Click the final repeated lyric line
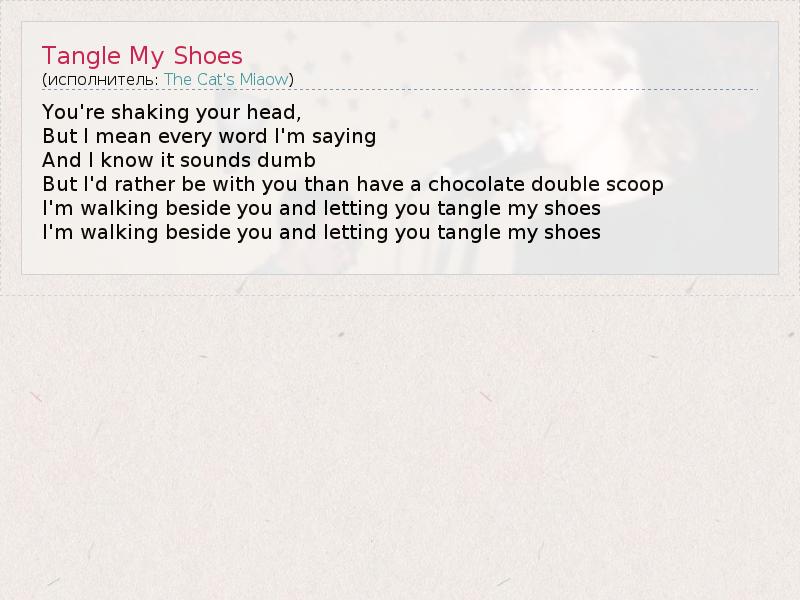800x600 pixels. pos(321,232)
